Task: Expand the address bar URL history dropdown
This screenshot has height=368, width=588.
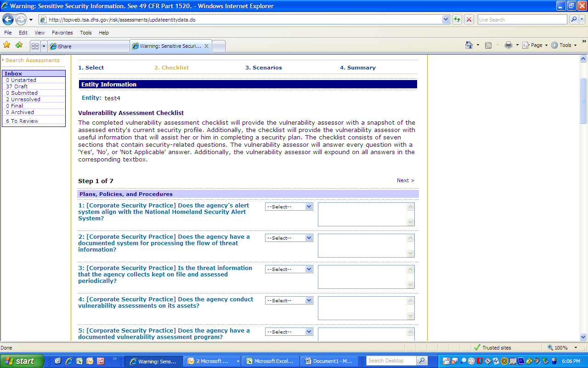Action: [446, 20]
